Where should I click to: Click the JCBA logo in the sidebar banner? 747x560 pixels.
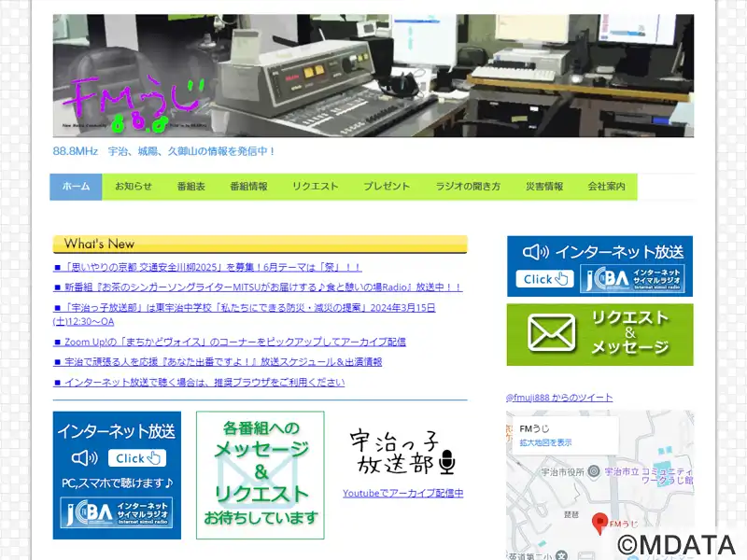coord(632,279)
